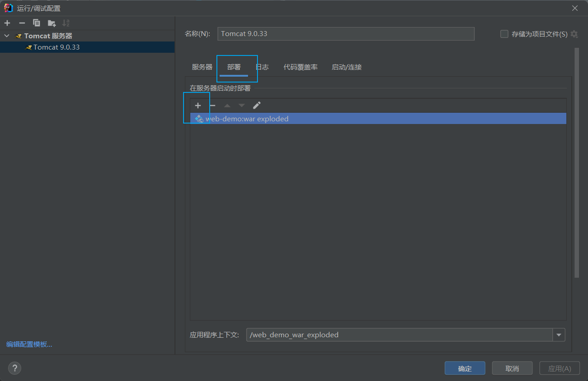Viewport: 588px width, 381px height.
Task: Edit the selected artifact with the pencil
Action: click(x=257, y=106)
